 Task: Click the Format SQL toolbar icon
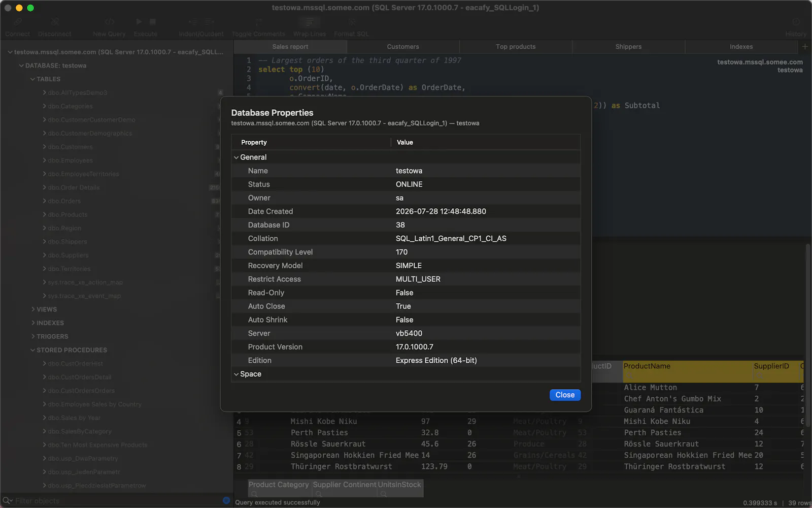coord(352,22)
